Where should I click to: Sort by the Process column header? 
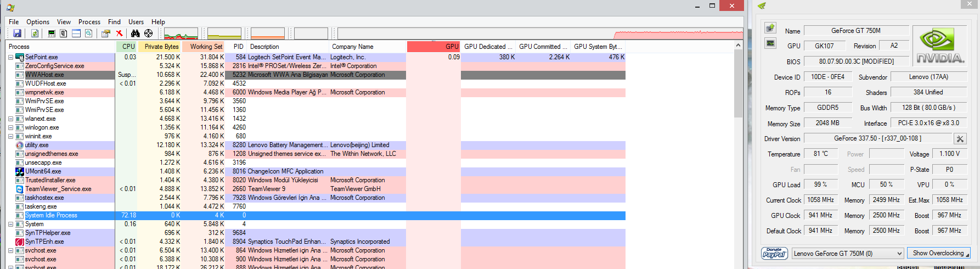[x=61, y=47]
